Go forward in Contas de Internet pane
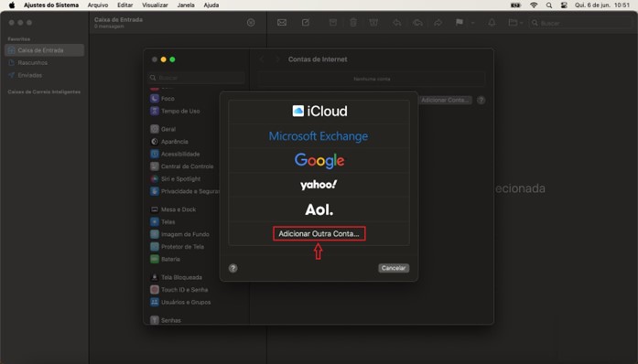The width and height of the screenshot is (638, 364). point(277,59)
